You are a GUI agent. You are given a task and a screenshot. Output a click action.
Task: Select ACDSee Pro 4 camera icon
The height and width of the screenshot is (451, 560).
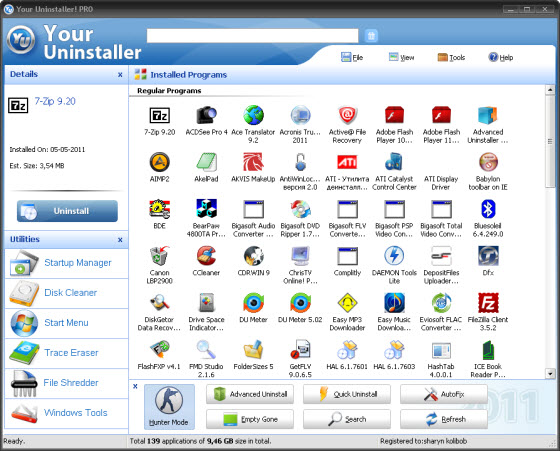[x=206, y=115]
